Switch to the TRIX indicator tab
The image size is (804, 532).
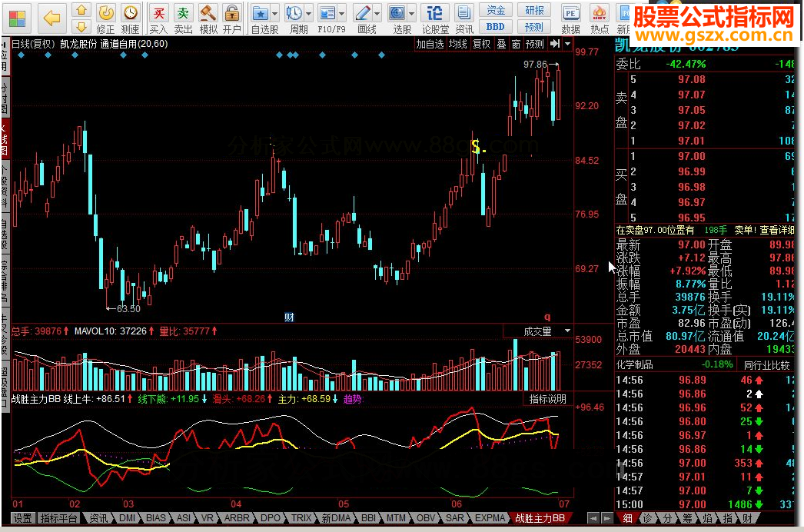click(x=301, y=518)
